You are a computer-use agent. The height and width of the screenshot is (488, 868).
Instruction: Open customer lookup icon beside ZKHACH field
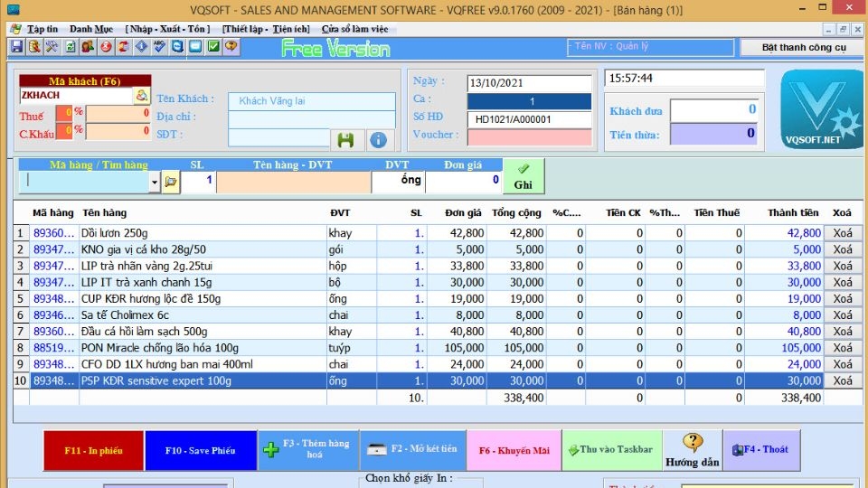[x=142, y=96]
